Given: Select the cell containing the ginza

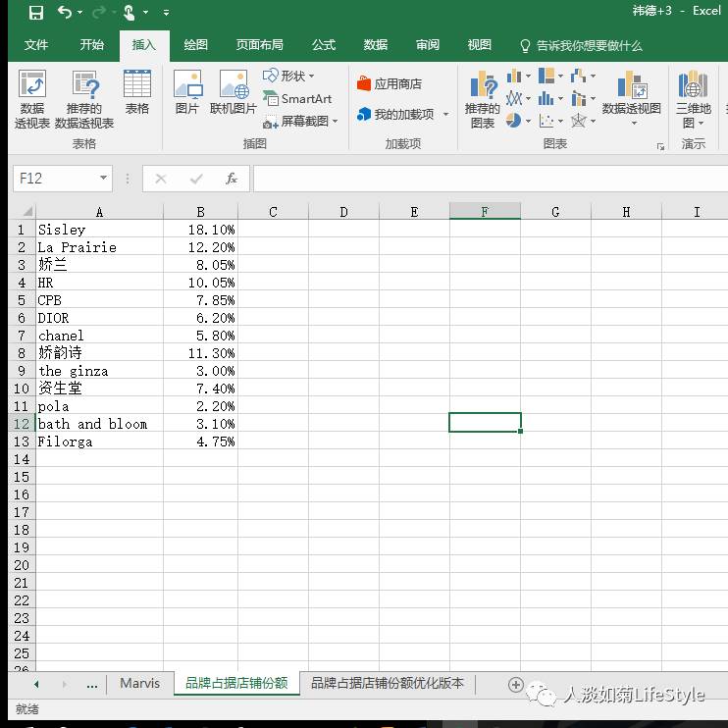Looking at the screenshot, I should (99, 371).
